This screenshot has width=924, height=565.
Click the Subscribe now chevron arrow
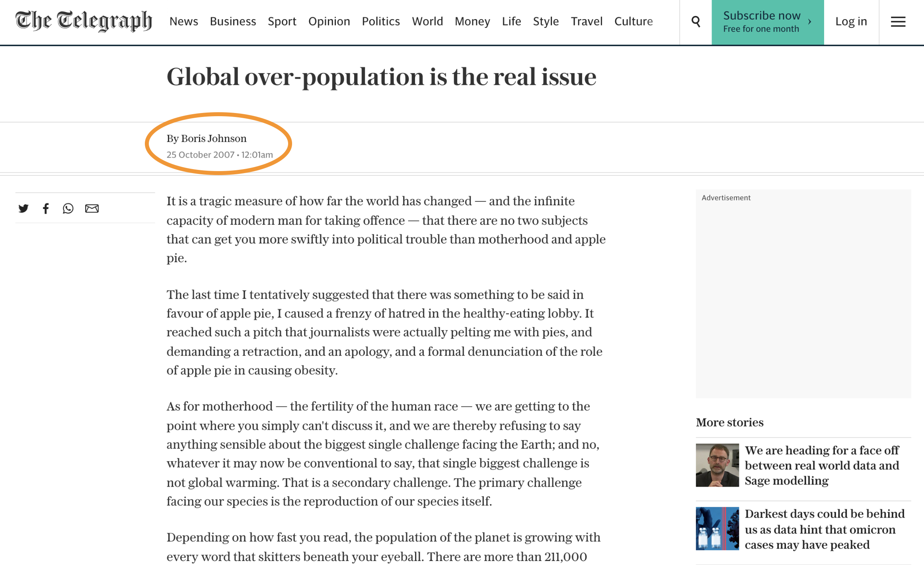pyautogui.click(x=809, y=21)
